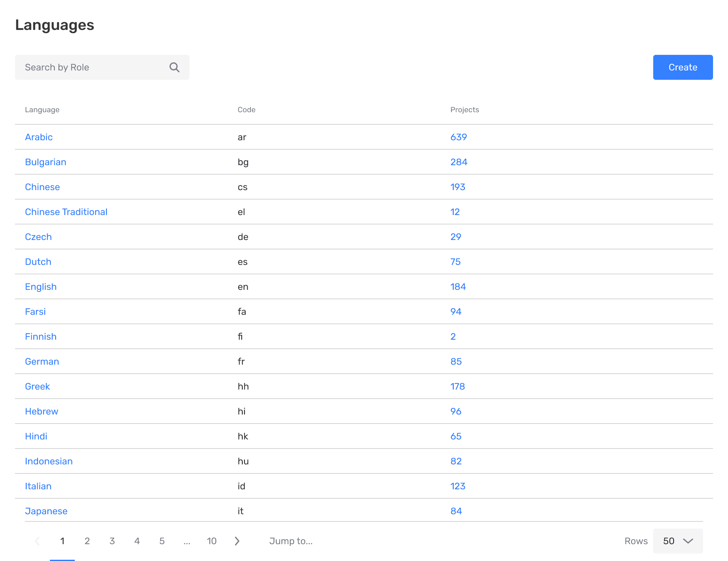Screen dimensions: 728x561
Task: Click the next page arrow
Action: (x=237, y=541)
